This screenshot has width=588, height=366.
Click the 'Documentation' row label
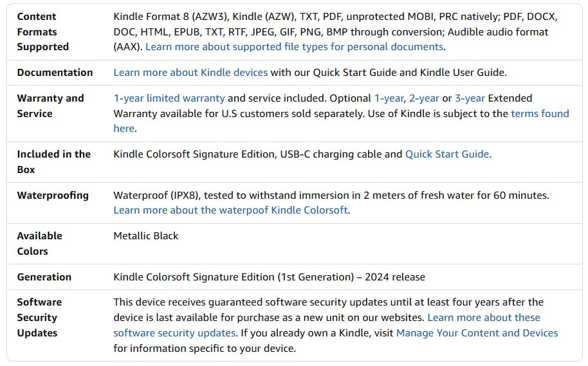click(55, 73)
